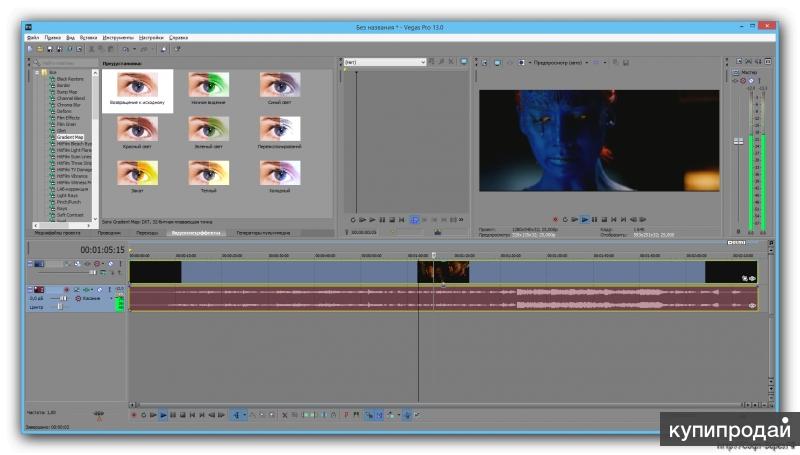Create a new project with toolbar icon
This screenshot has height=455, width=800.
point(30,49)
